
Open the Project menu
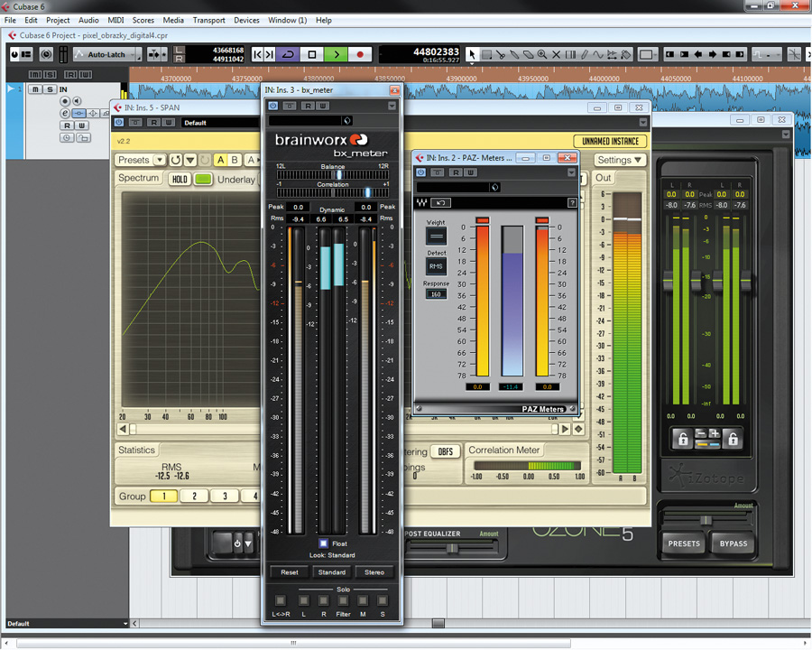tap(58, 20)
